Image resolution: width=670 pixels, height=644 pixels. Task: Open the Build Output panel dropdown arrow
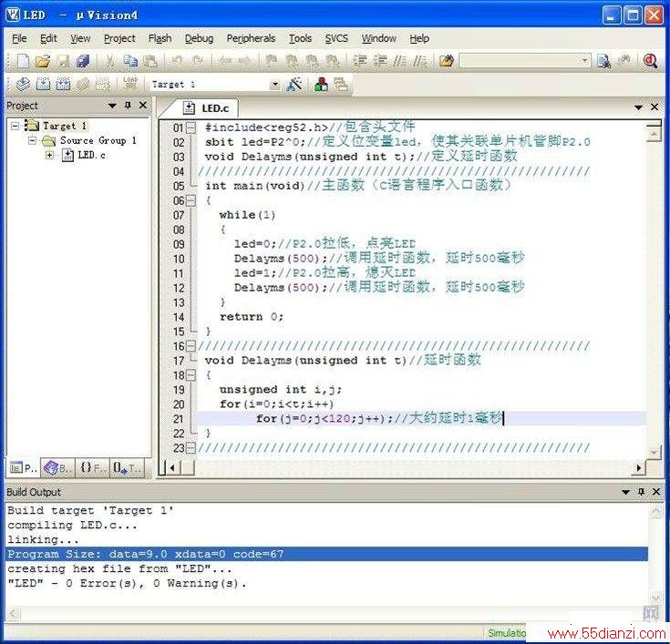pos(626,492)
